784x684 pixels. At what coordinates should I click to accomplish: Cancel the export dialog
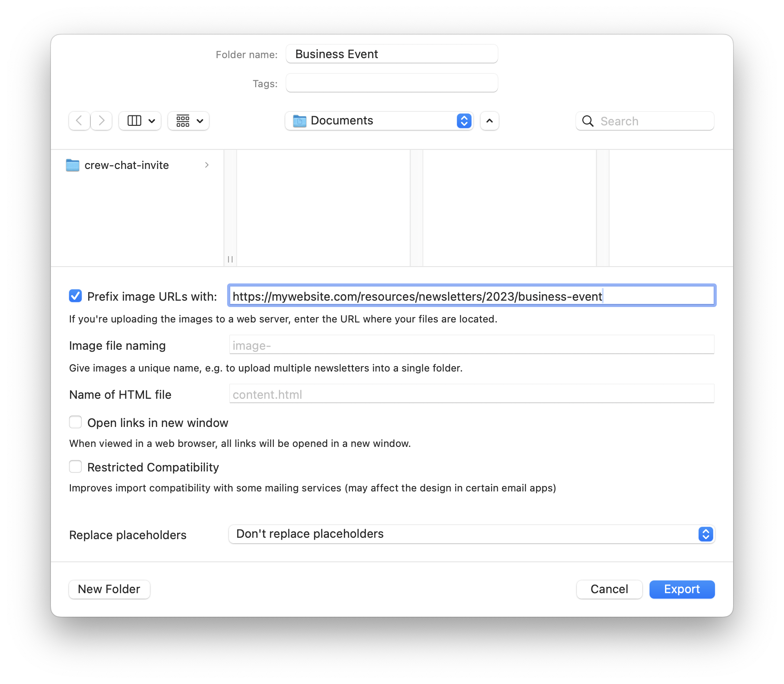click(x=609, y=589)
